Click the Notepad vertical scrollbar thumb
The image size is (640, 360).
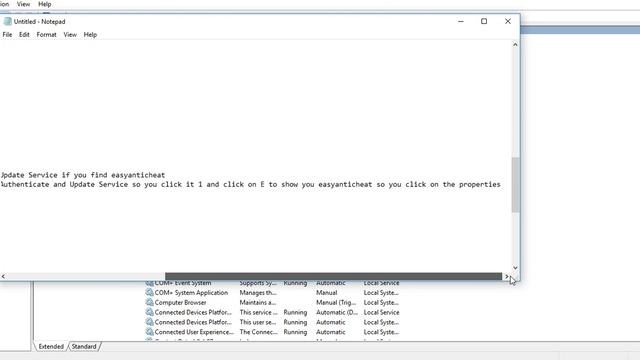coord(515,185)
